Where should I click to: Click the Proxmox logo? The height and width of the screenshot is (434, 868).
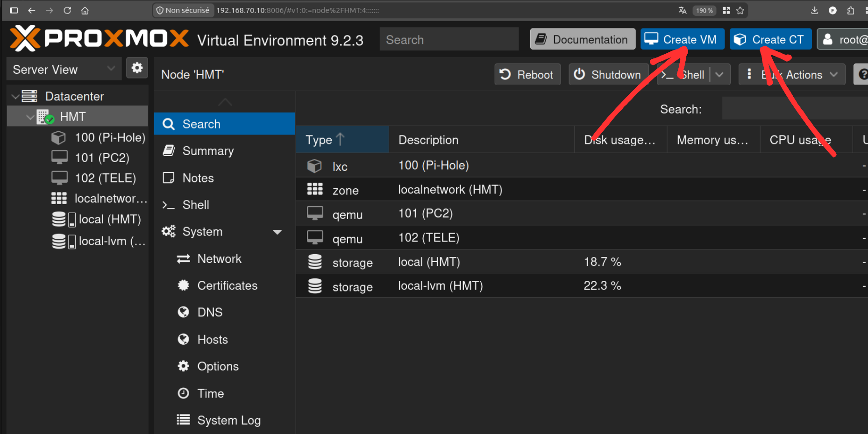pos(100,38)
